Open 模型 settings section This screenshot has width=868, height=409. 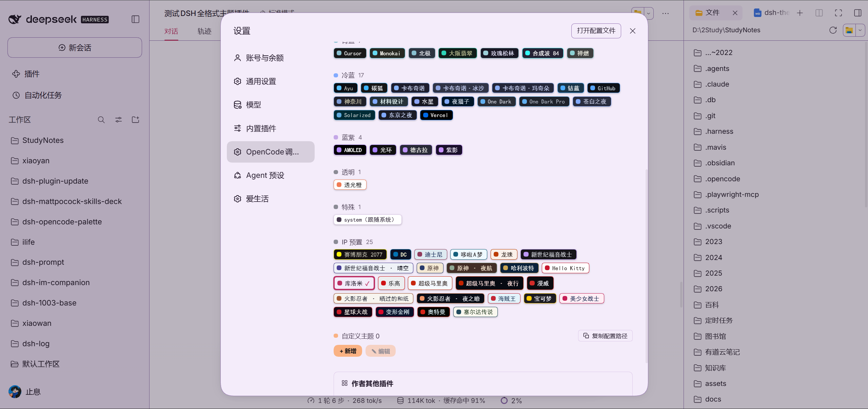tap(271, 105)
